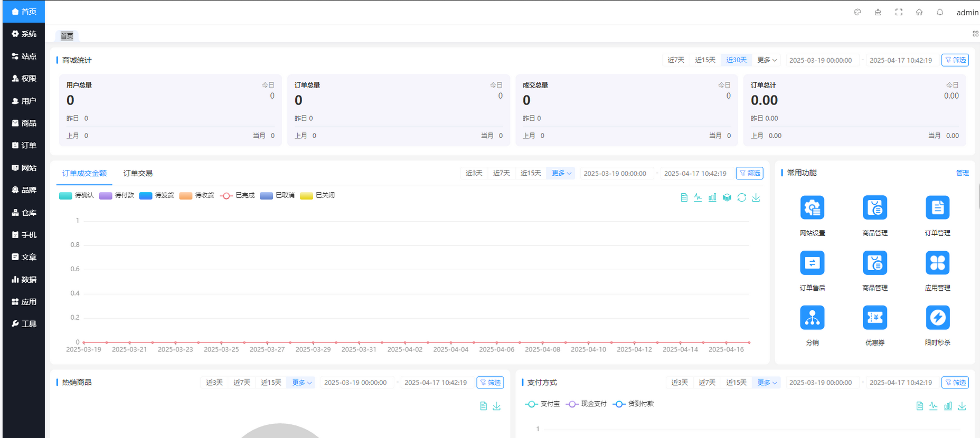The width and height of the screenshot is (980, 438).
Task: Download the 支付方式 chart image
Action: (x=962, y=406)
